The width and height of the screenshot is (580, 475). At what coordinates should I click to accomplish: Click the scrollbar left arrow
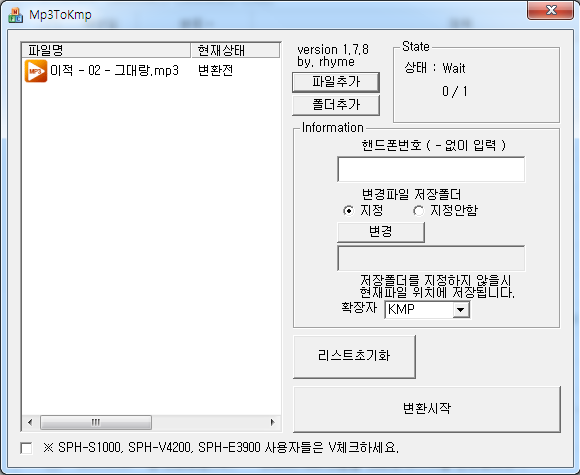point(30,422)
